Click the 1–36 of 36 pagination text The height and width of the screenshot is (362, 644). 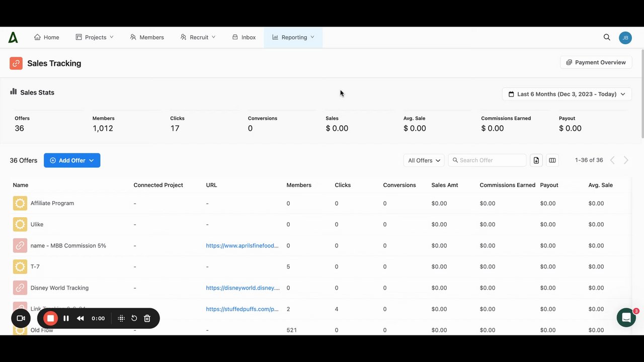click(x=589, y=160)
